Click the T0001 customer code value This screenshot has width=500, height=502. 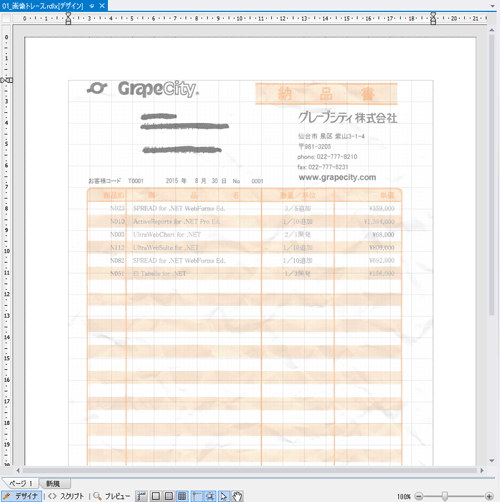coord(136,181)
